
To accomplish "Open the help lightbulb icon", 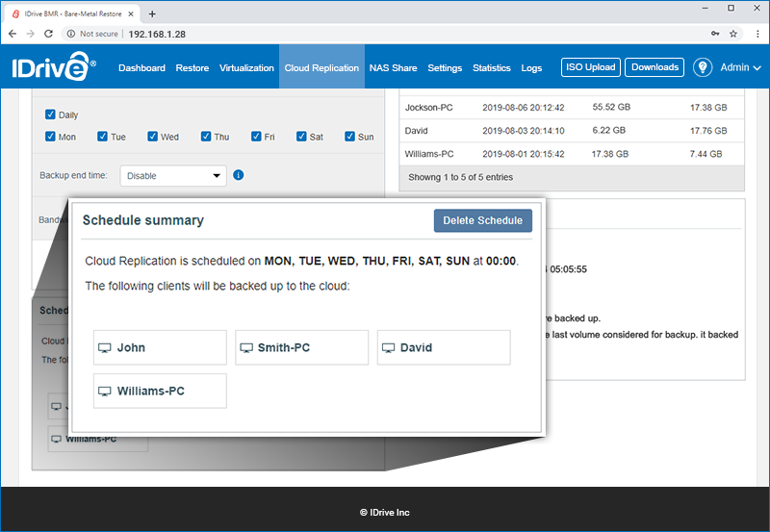I will tap(703, 67).
